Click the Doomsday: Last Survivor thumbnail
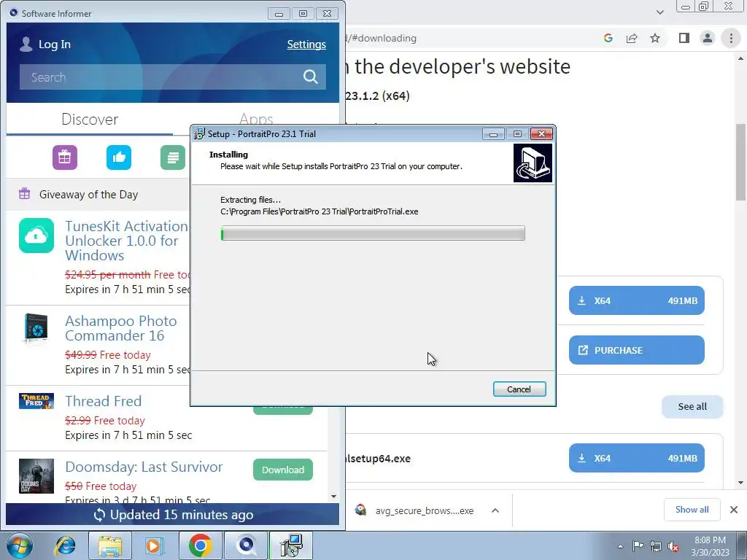Image resolution: width=747 pixels, height=560 pixels. click(36, 475)
